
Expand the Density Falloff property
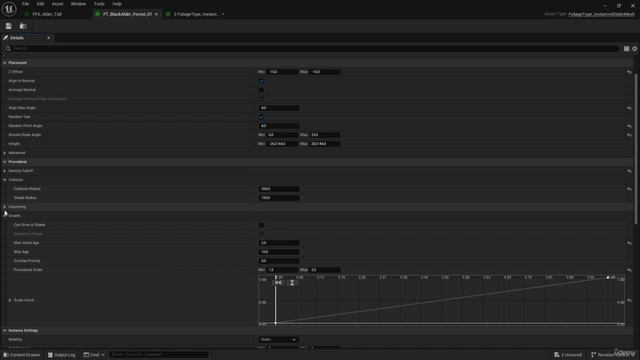4,171
